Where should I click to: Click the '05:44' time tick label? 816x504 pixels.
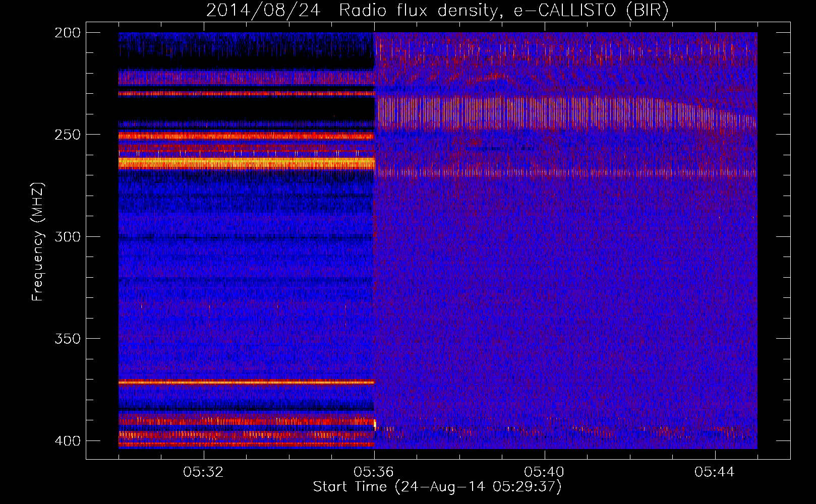point(715,472)
